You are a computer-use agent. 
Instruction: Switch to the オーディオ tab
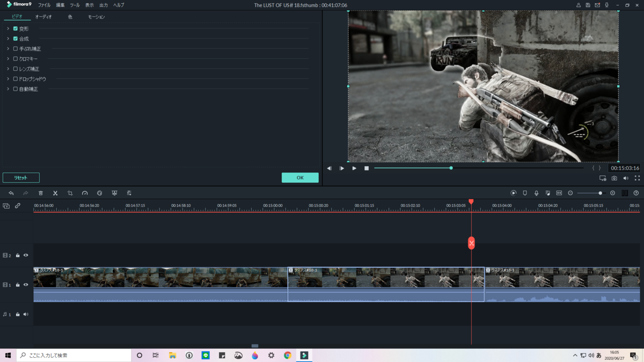tap(43, 17)
